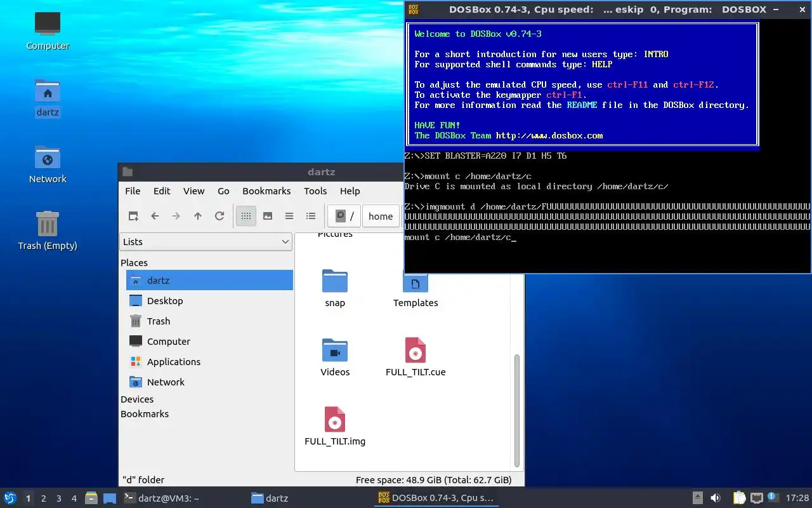Open the Computer desktop icon

pos(48,30)
